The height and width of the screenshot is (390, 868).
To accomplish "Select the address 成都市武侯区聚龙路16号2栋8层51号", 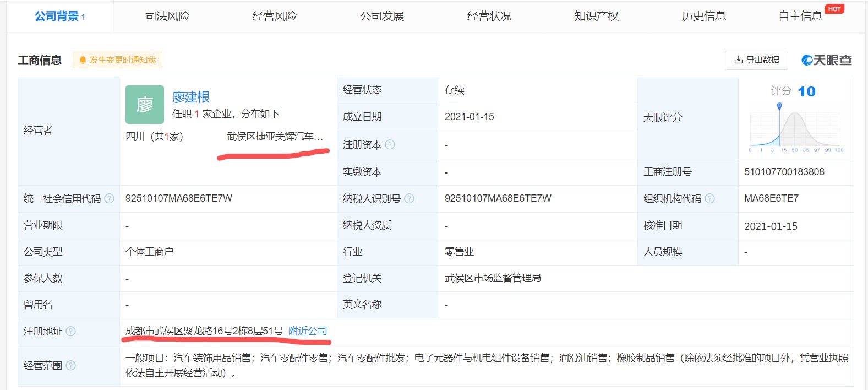I will [x=204, y=331].
